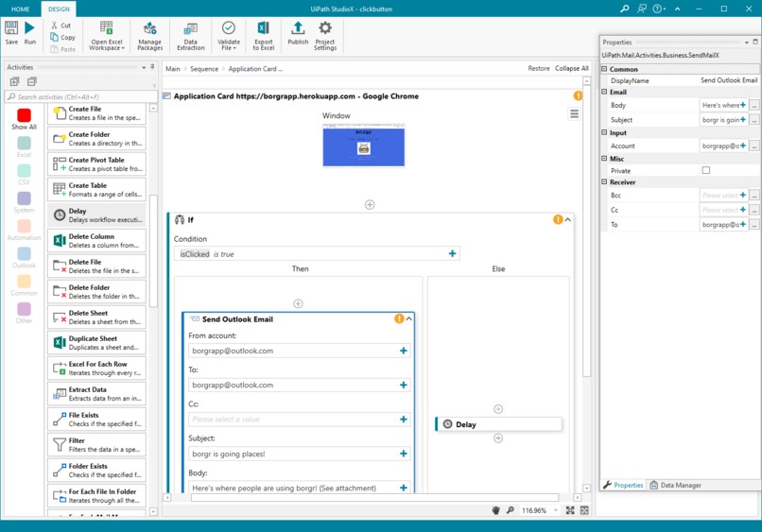Image resolution: width=762 pixels, height=532 pixels.
Task: Click plus for Bcc property
Action: coord(742,195)
